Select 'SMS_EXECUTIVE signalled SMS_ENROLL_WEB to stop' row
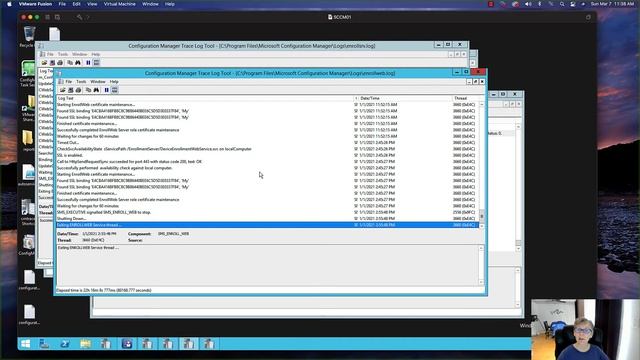Image resolution: width=640 pixels, height=360 pixels. [x=267, y=212]
